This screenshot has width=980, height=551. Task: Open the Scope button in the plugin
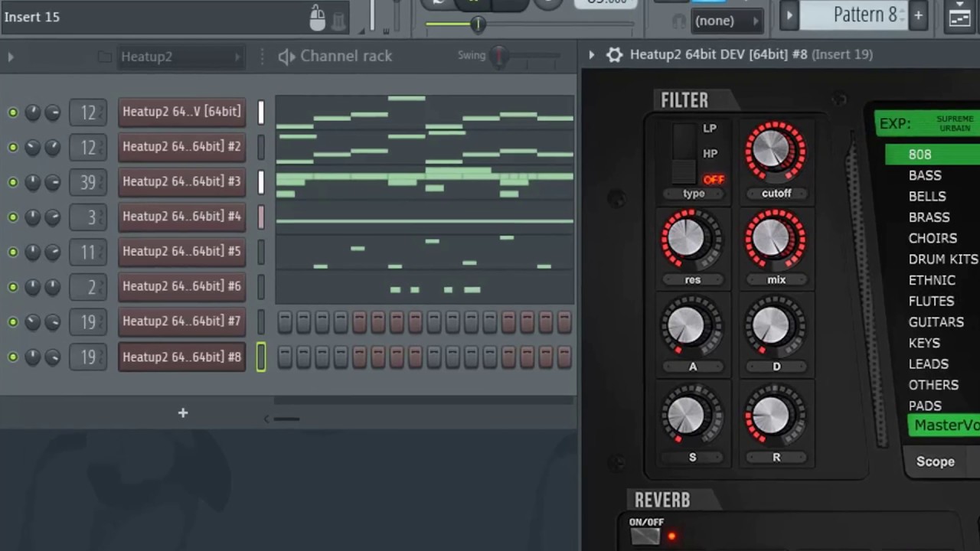point(936,461)
